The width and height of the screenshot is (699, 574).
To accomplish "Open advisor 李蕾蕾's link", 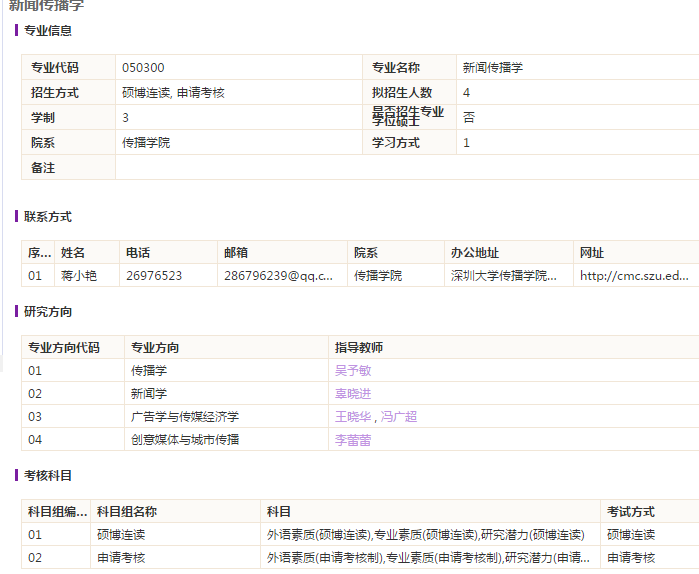I will click(x=352, y=440).
